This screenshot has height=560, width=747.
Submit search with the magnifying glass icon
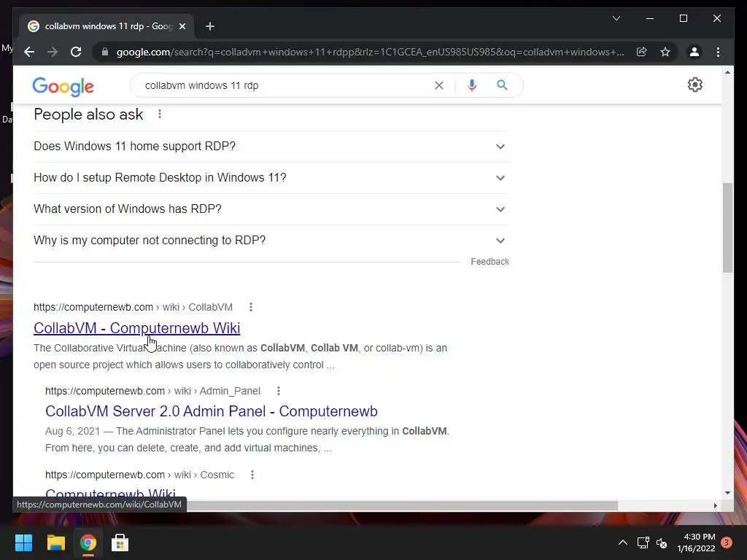[x=502, y=85]
